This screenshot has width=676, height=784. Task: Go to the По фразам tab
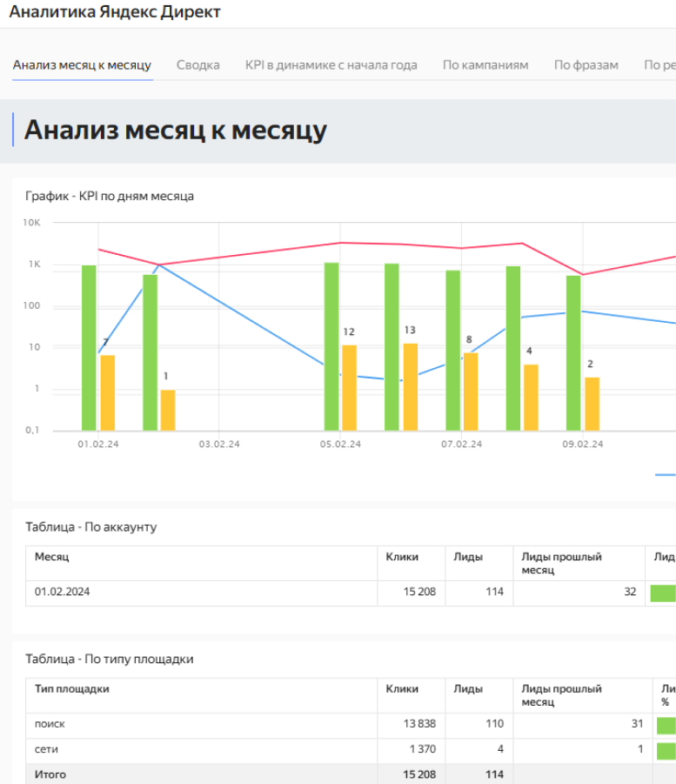click(586, 65)
